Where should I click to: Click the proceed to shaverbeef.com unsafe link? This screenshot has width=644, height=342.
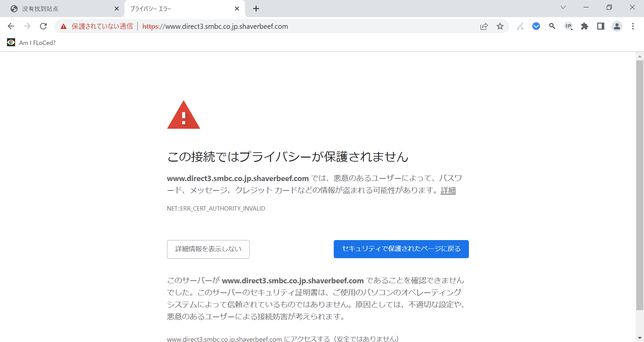click(x=283, y=338)
